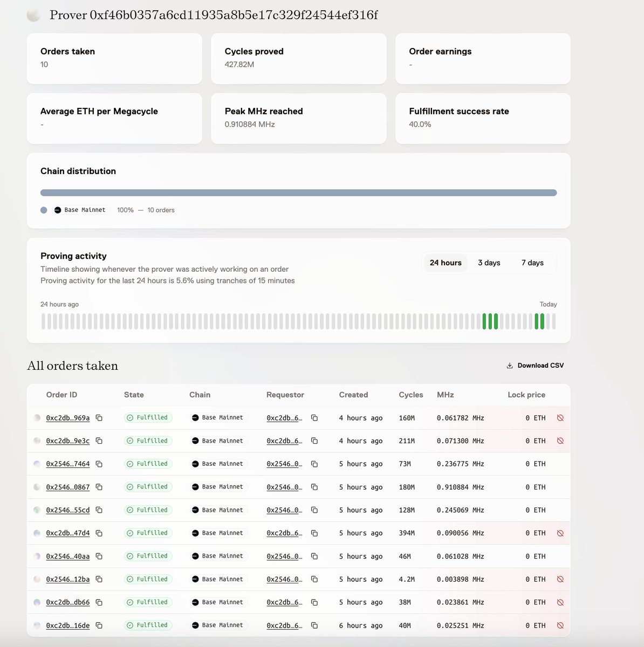Click the MHz column header
The width and height of the screenshot is (644, 647).
point(446,395)
